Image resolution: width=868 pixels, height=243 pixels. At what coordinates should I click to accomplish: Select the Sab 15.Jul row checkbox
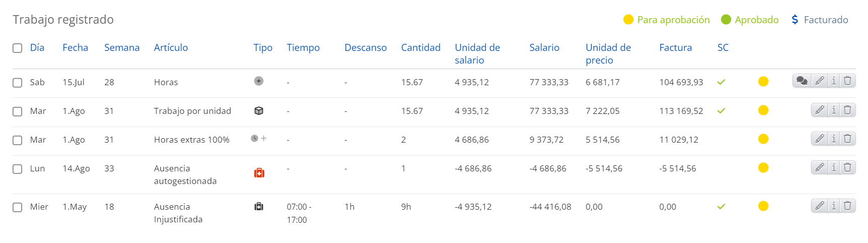point(18,83)
